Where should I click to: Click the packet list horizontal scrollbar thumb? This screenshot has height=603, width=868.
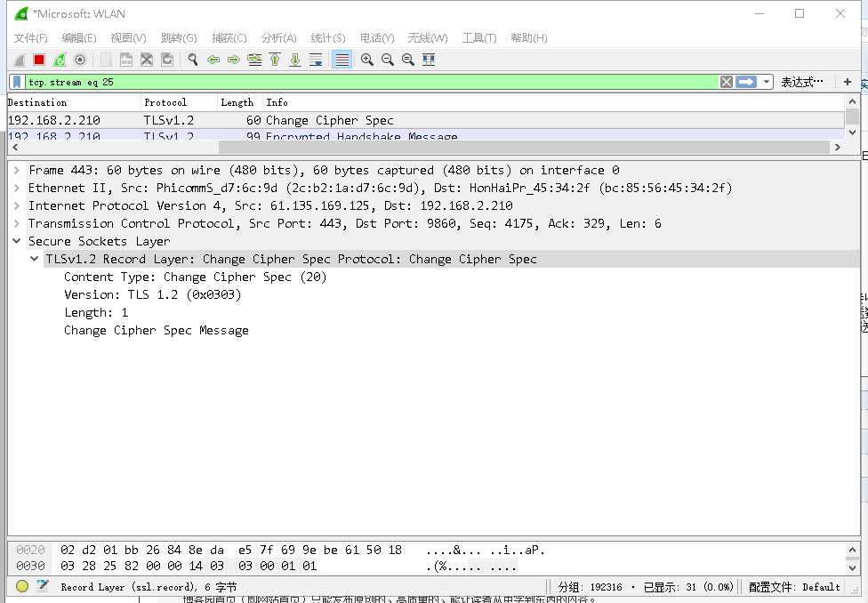524,148
